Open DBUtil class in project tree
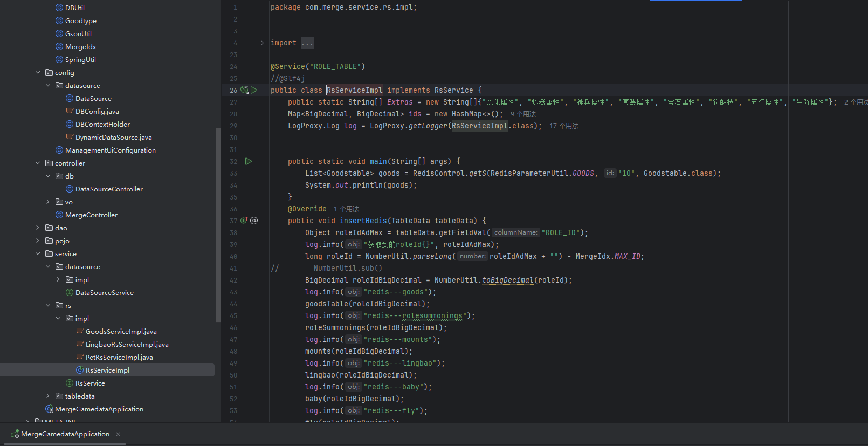The image size is (868, 446). (75, 8)
